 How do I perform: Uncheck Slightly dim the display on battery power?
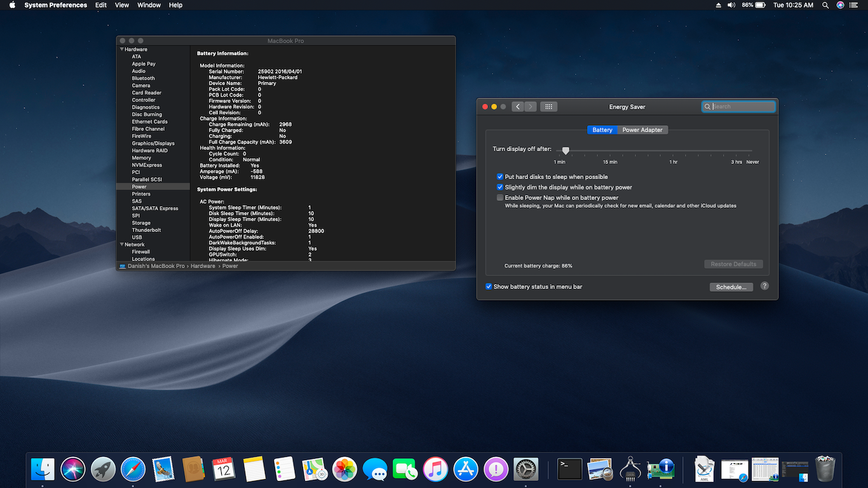point(500,187)
